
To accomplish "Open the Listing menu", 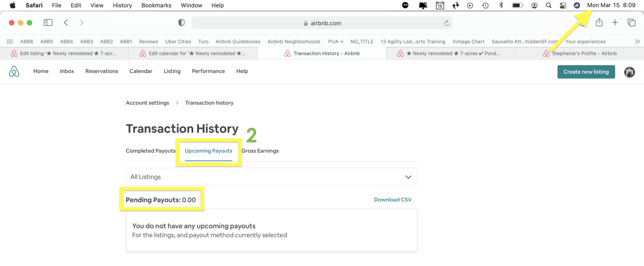I will pos(172,71).
